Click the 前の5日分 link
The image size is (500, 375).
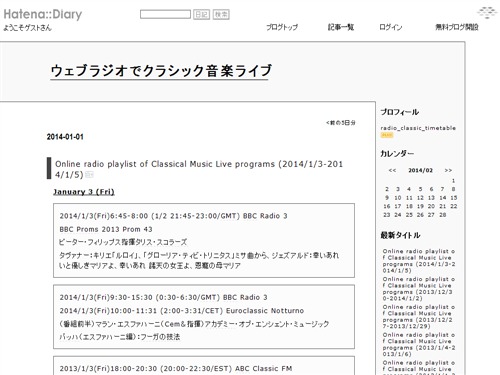pos(340,123)
